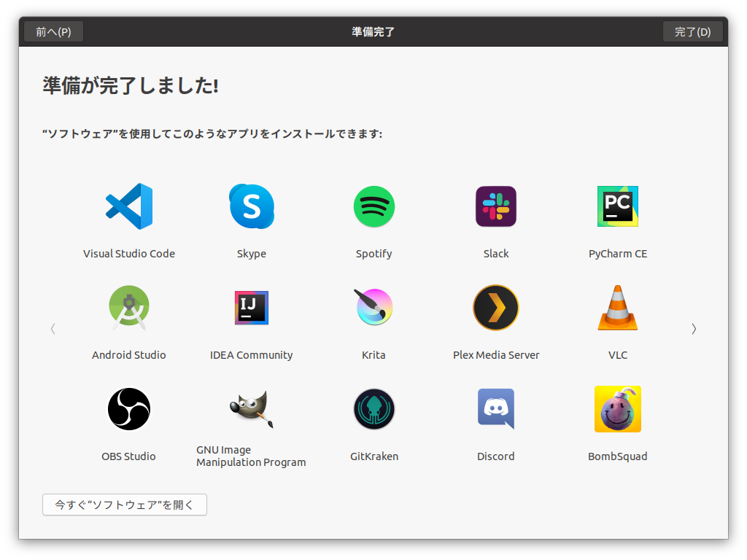747x560 pixels.
Task: Click the "VLC" label text
Action: coord(618,355)
